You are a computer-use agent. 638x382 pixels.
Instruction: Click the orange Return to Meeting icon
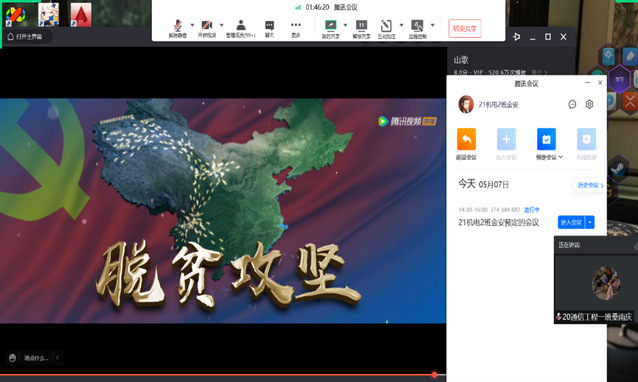466,140
